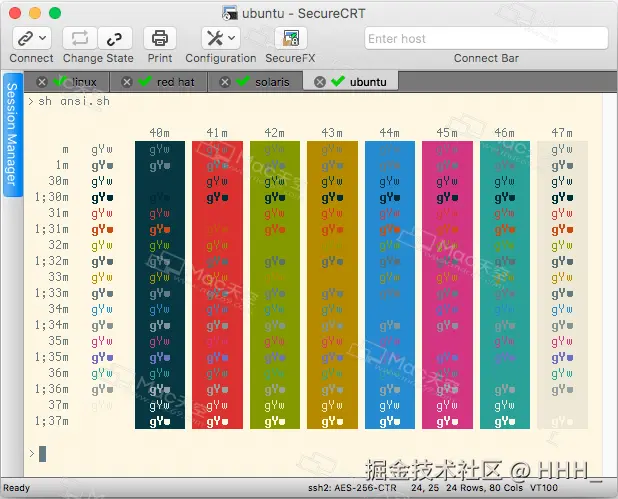Screen dimensions: 618x499
Task: Close the ubuntu session tab
Action: (x=320, y=82)
